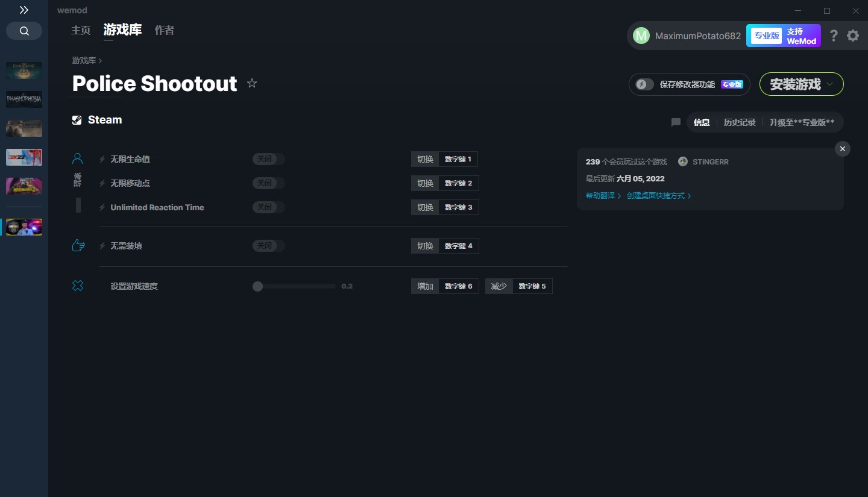Click 切换 hotkey button for 数字键 3
868x497 pixels.
[x=425, y=207]
